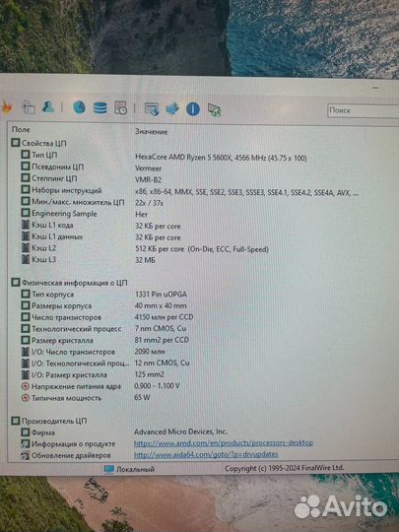Click the Advanced Micro Devices, Inc. value

[180, 432]
